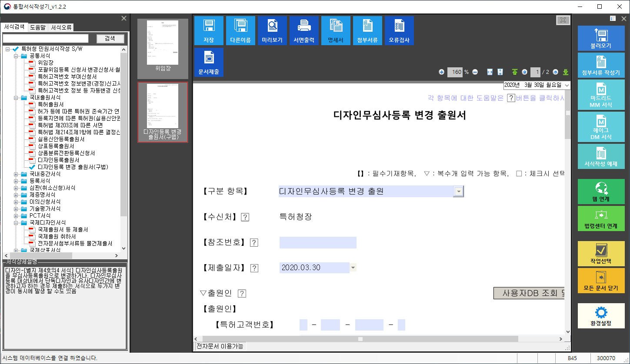Screen dimensions: 630x364
Task: Run 오류검사 (error check) from the toolbar
Action: tap(399, 30)
